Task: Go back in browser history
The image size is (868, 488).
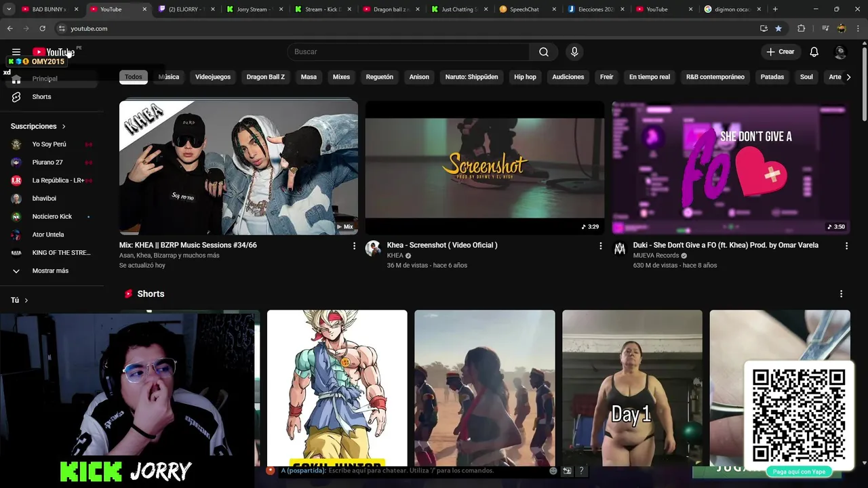Action: pos(9,28)
